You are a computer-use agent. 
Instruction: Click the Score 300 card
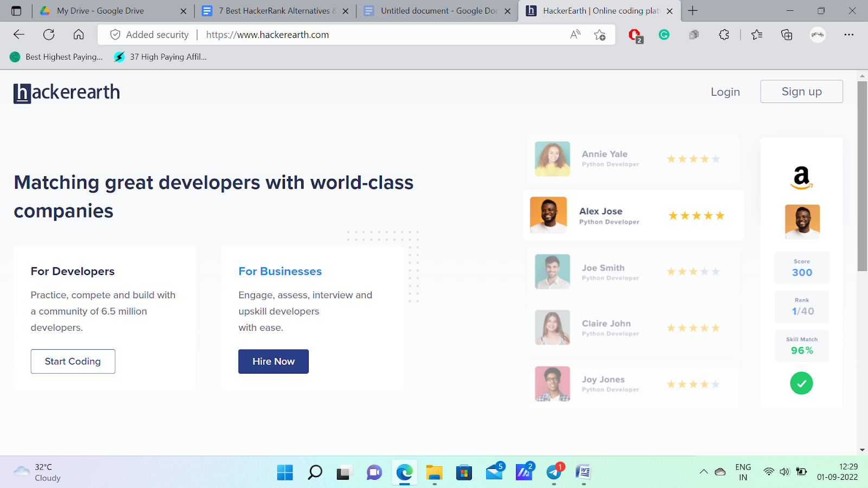(802, 268)
